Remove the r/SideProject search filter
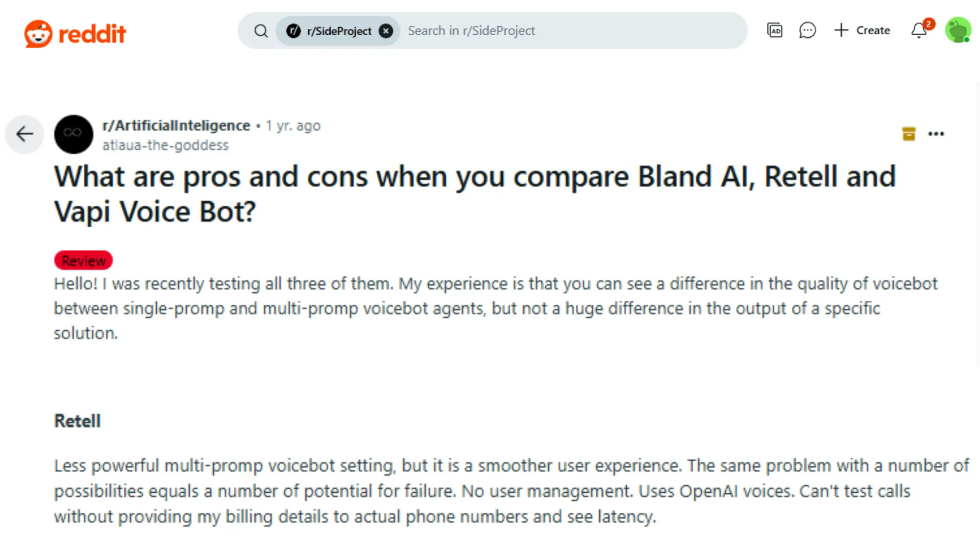The height and width of the screenshot is (551, 980). [386, 30]
